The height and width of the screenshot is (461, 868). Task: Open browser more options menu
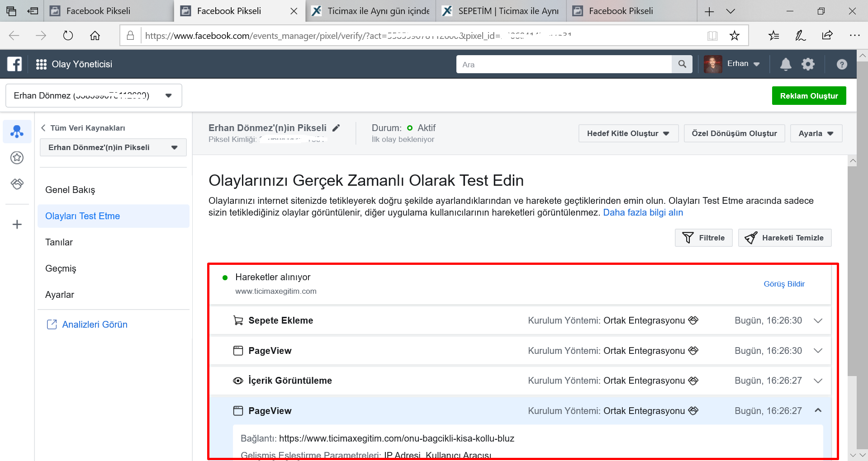[854, 35]
